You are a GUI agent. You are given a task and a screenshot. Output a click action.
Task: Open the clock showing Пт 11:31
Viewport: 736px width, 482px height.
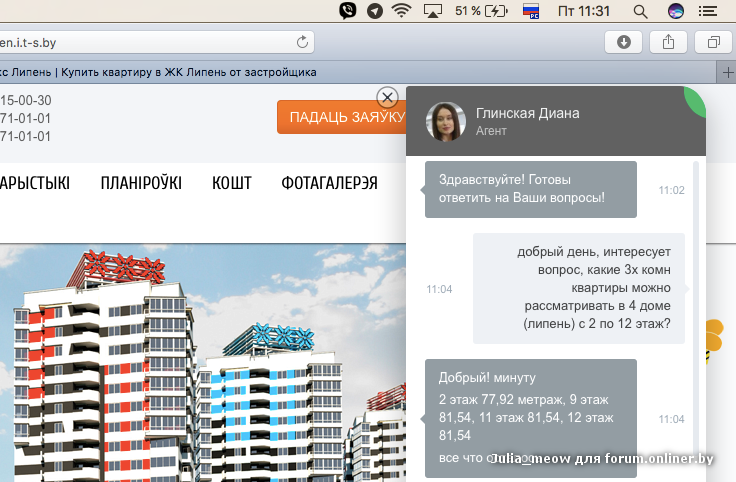point(584,11)
